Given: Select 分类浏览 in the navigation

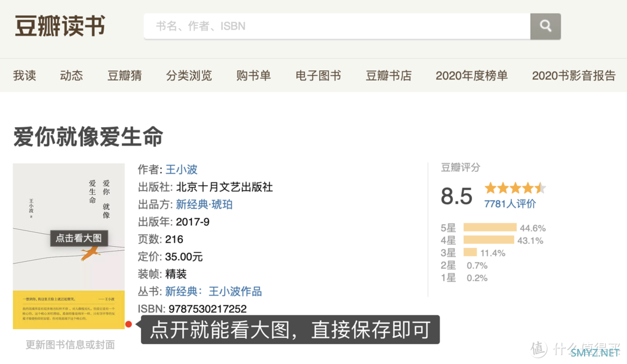Looking at the screenshot, I should pyautogui.click(x=189, y=75).
